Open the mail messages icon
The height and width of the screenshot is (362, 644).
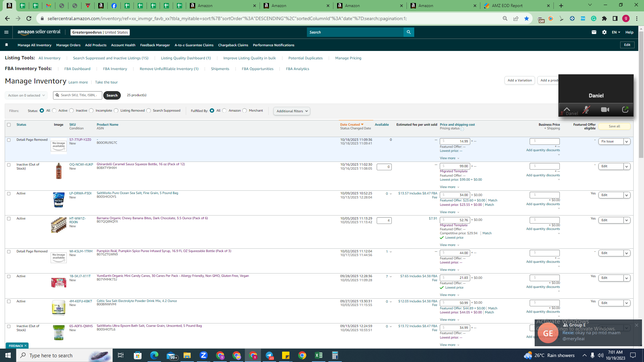pos(594,32)
